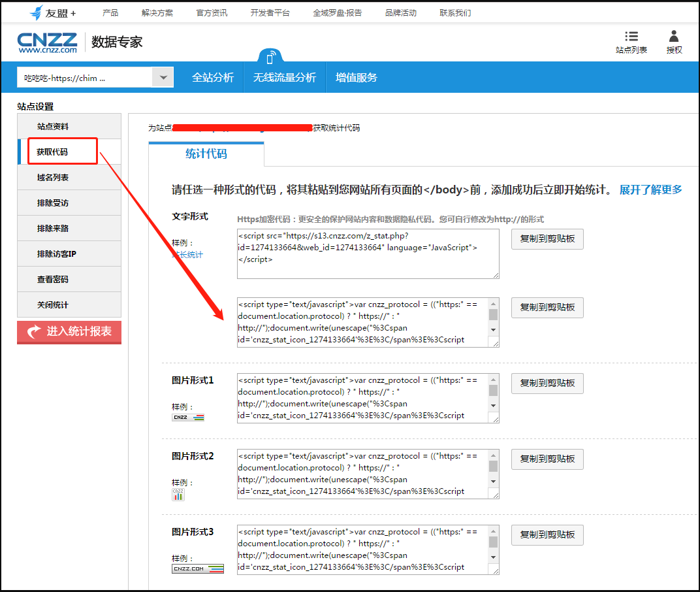This screenshot has height=592, width=700.
Task: Go to 官方资讯
Action: coord(212,13)
